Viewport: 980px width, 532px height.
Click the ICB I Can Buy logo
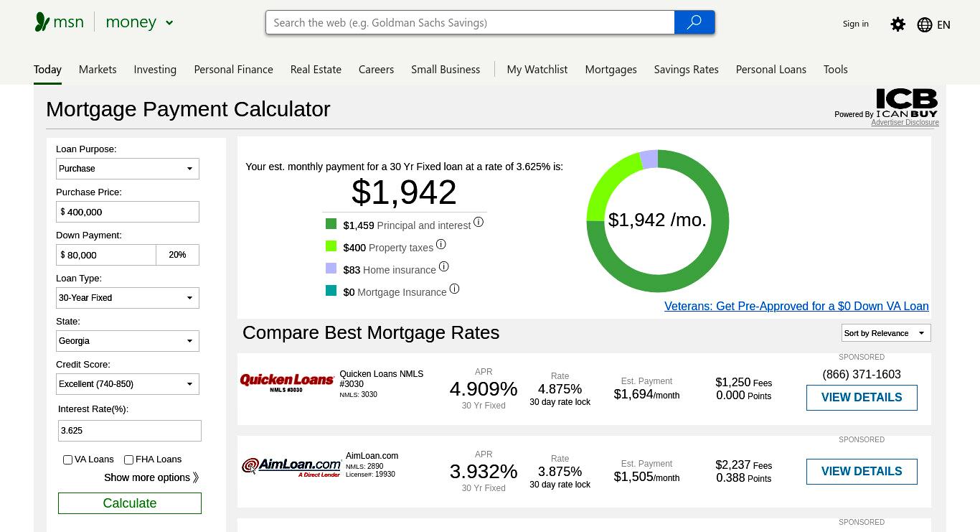point(907,103)
